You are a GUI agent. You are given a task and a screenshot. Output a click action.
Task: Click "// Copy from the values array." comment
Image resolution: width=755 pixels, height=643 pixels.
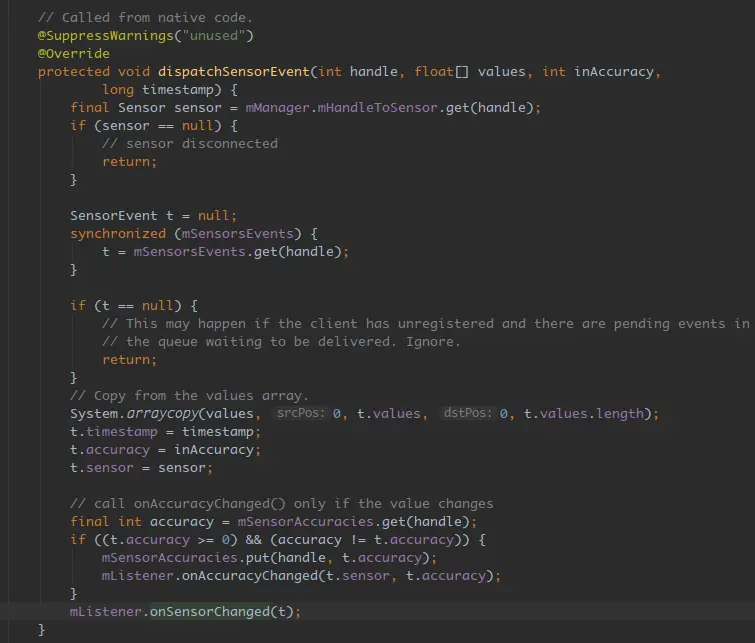(189, 395)
